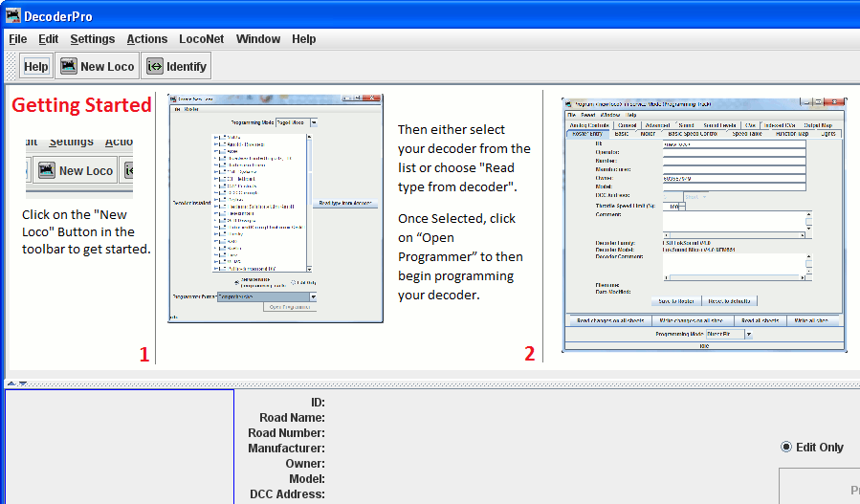The height and width of the screenshot is (504, 860).
Task: Open the Help menu in menu bar
Action: click(x=303, y=39)
